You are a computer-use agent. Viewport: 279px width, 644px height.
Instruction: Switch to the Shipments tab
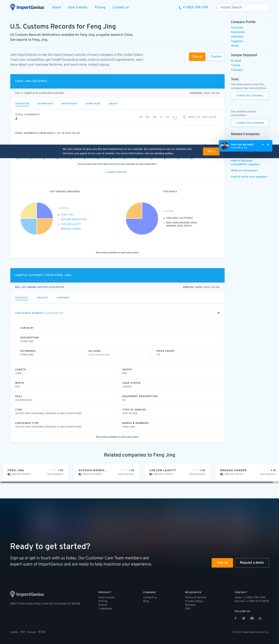tap(45, 104)
